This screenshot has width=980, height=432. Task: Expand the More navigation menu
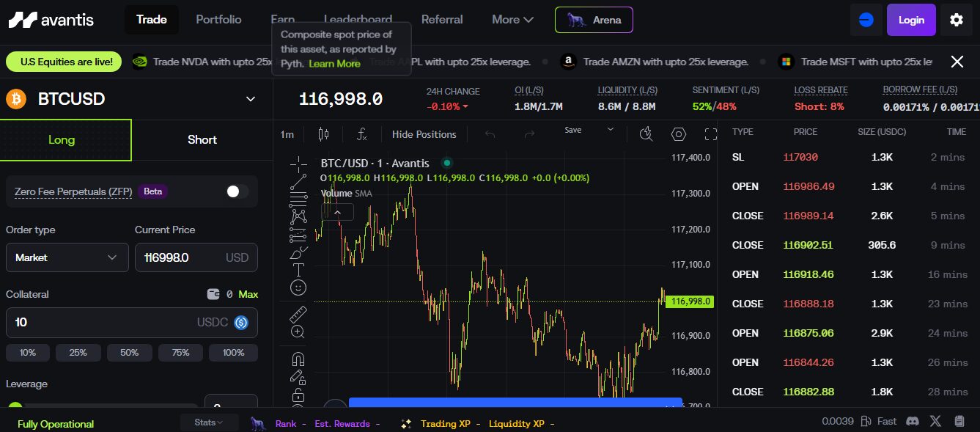coord(512,20)
